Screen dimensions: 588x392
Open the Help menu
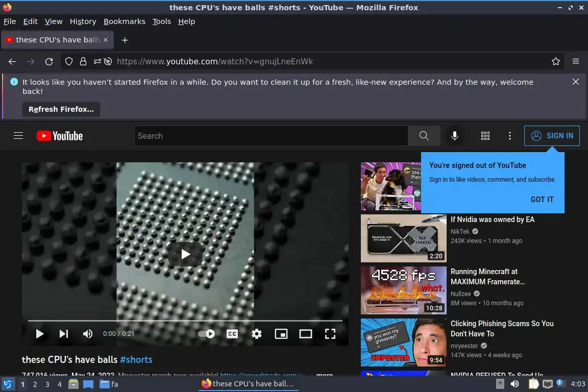click(186, 21)
